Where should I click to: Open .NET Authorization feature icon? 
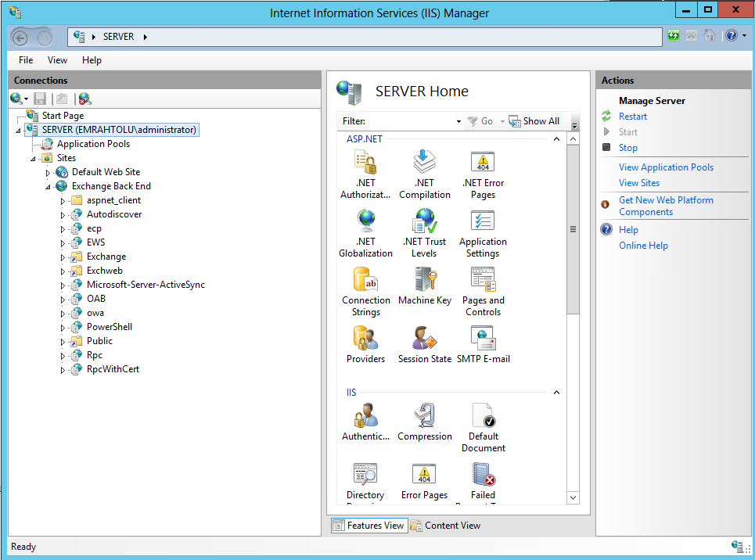365,162
